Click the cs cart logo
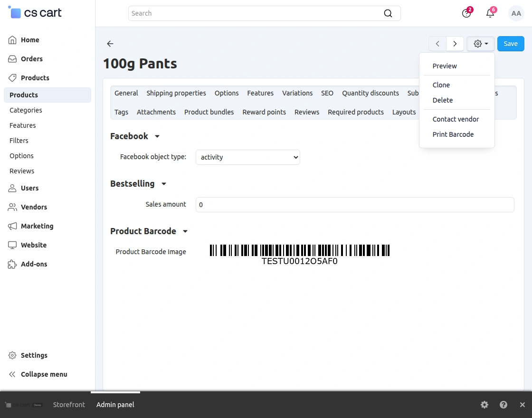Screen dimensions: 532x418 pyautogui.click(x=35, y=12)
